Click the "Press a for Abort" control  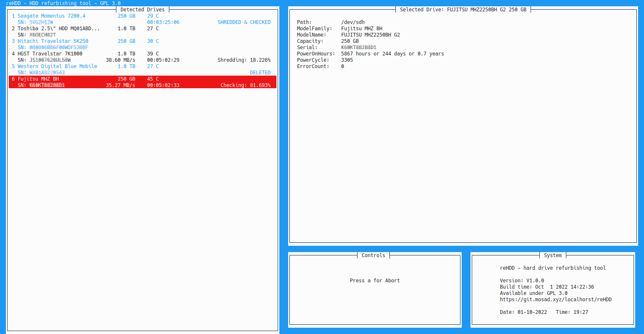click(375, 281)
